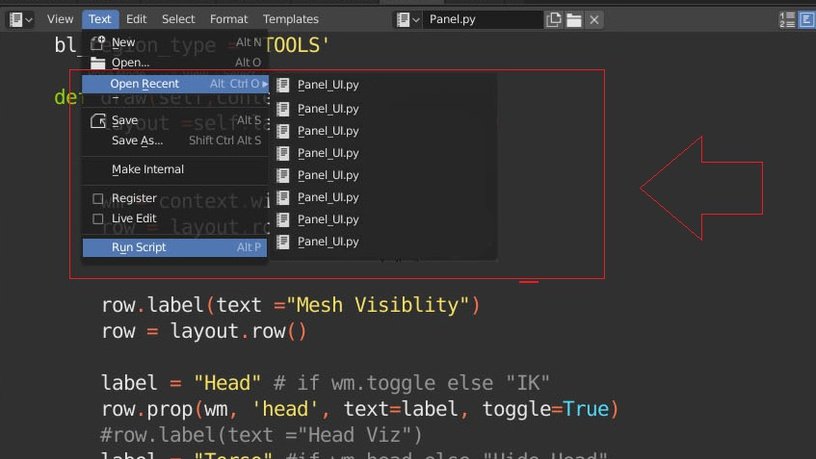816x459 pixels.
Task: Click the New file icon in menu
Action: tap(97, 42)
